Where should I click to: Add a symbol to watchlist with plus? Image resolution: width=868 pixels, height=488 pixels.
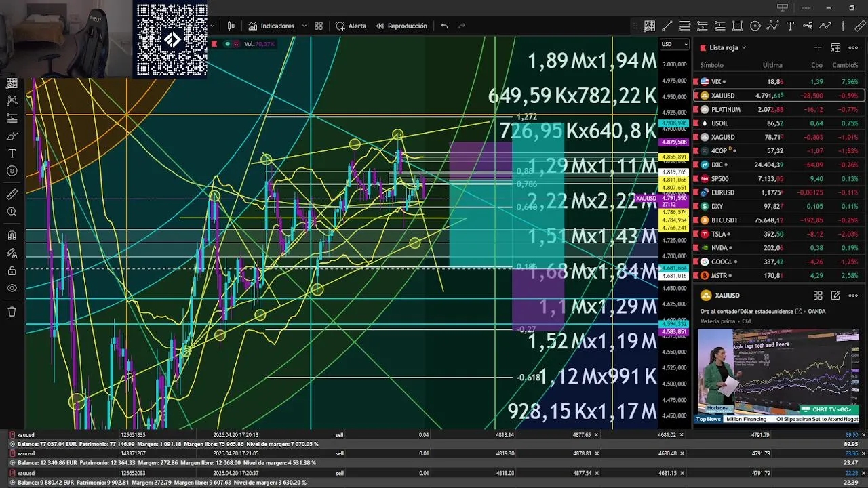(818, 47)
